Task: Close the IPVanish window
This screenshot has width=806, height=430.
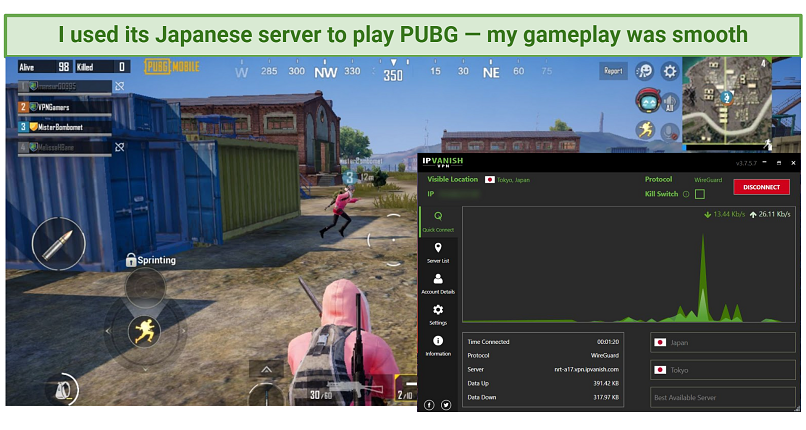Action: coord(793,163)
